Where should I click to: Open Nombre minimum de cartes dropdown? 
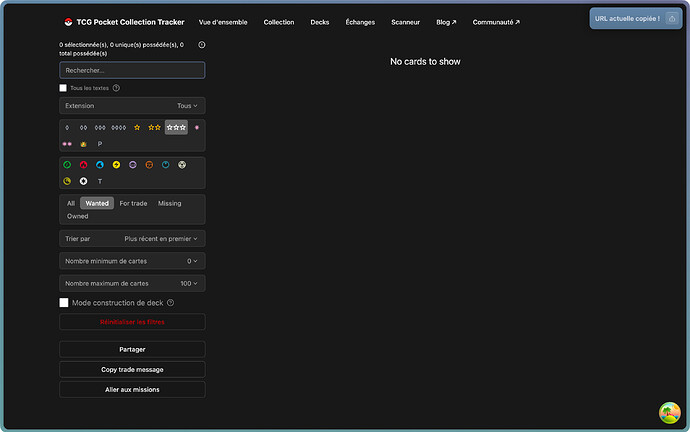[x=132, y=261]
